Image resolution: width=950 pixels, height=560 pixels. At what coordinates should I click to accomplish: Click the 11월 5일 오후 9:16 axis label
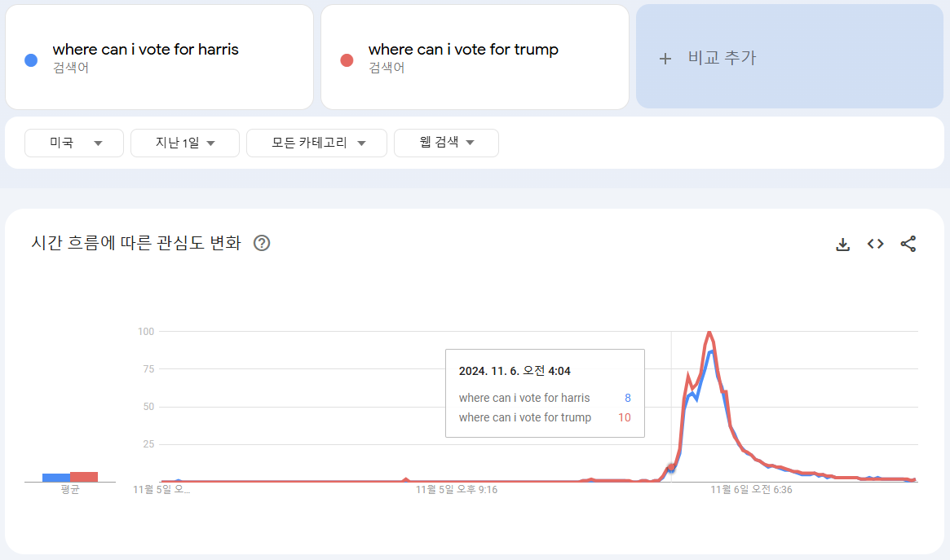(456, 489)
